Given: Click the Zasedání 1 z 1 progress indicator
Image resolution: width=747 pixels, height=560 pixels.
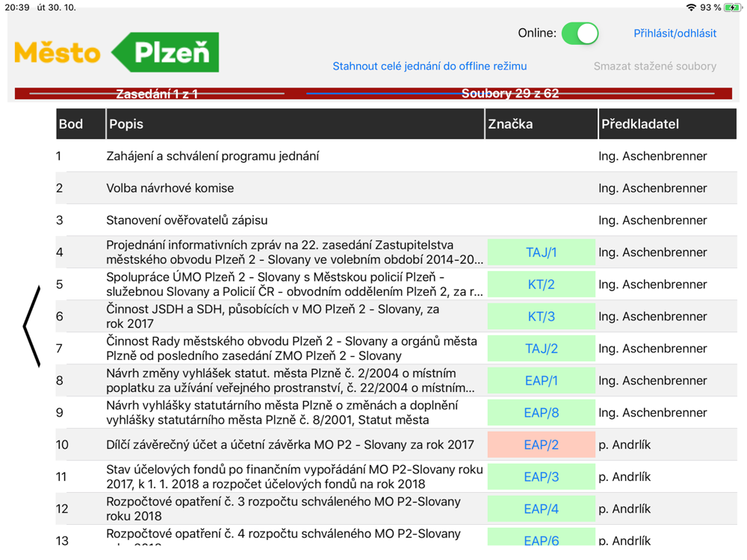Looking at the screenshot, I should point(157,94).
